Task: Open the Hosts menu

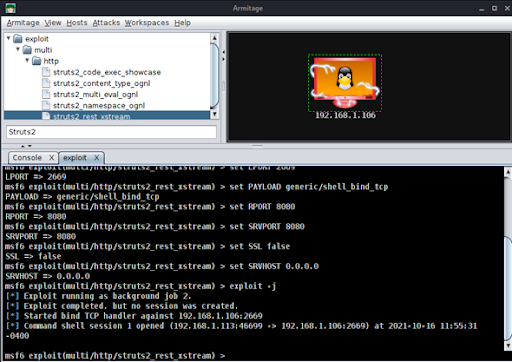Action: click(x=77, y=23)
